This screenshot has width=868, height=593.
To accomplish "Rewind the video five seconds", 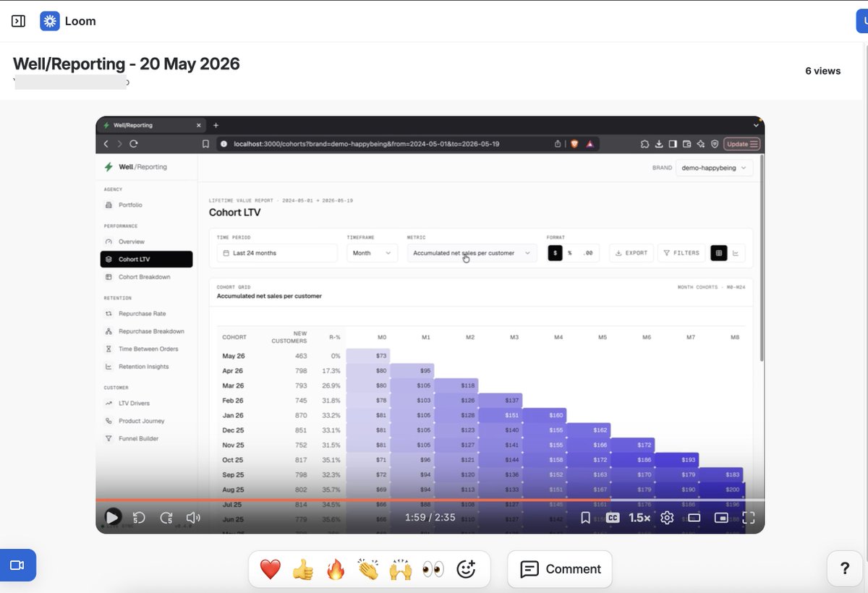I will point(140,518).
